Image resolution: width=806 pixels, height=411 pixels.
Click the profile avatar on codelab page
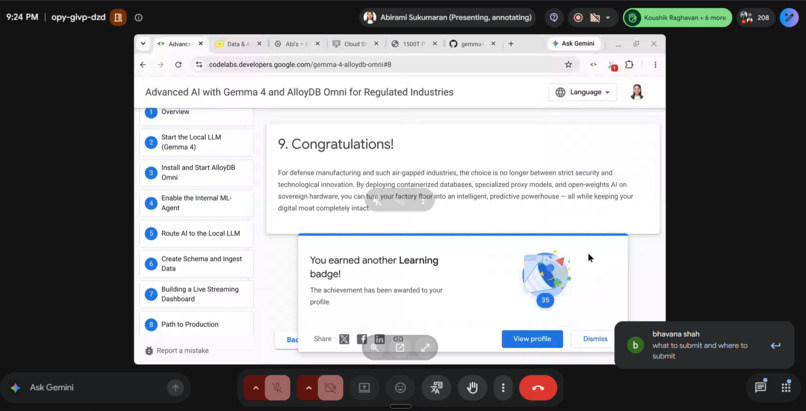(x=637, y=92)
